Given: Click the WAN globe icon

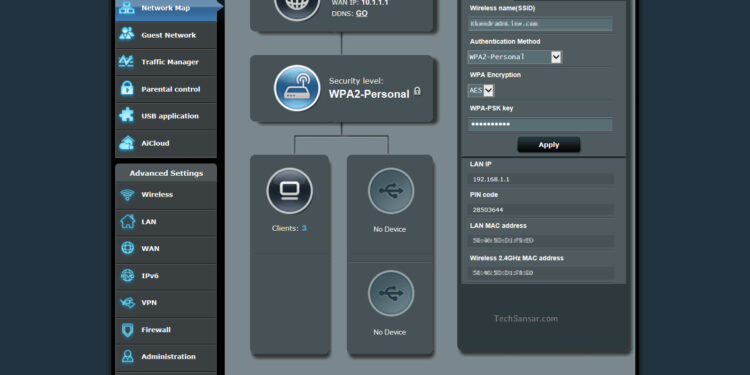Looking at the screenshot, I should (x=127, y=248).
